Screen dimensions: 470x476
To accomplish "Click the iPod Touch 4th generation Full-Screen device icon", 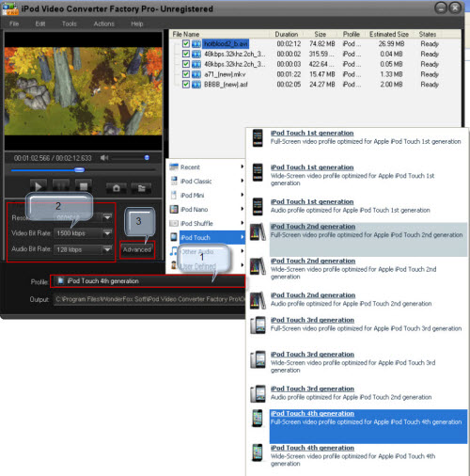I will 258,419.
